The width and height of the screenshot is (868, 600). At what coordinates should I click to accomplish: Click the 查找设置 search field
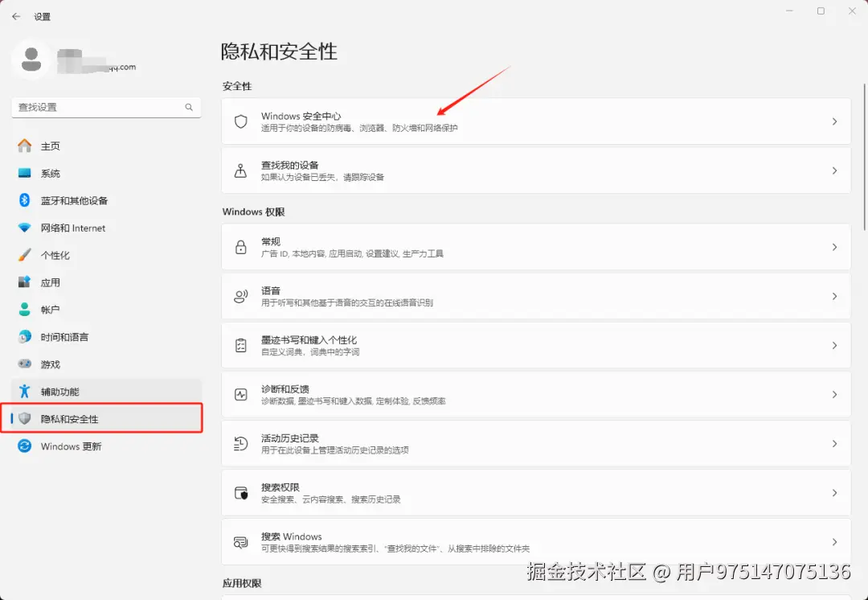coord(106,107)
